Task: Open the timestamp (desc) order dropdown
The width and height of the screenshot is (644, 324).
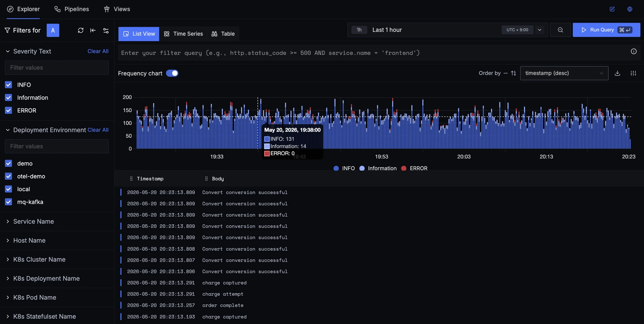Action: pyautogui.click(x=564, y=73)
